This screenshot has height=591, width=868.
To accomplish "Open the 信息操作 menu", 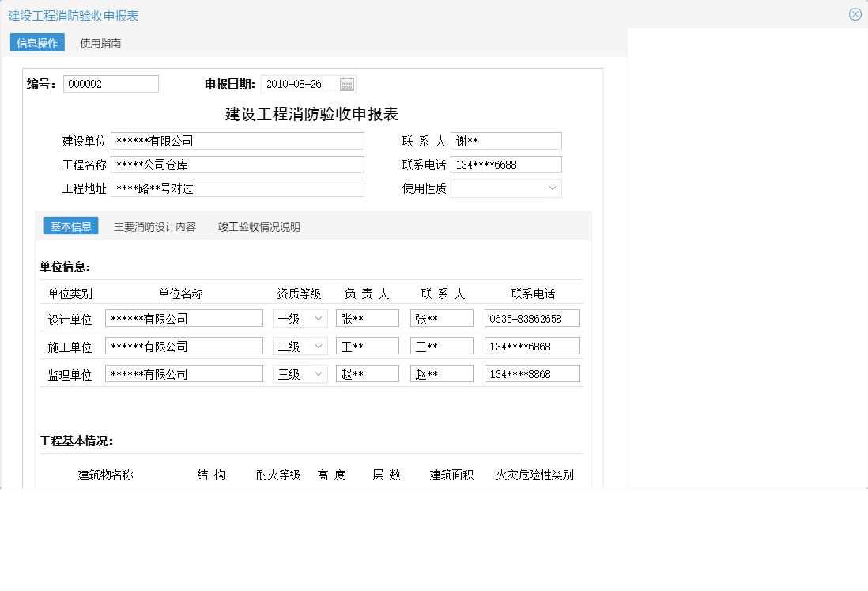I will click(x=36, y=43).
